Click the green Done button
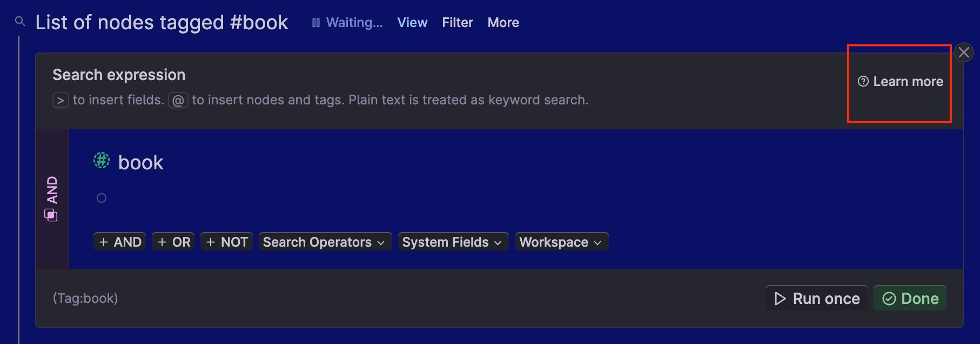Image resolution: width=980 pixels, height=344 pixels. click(x=910, y=299)
